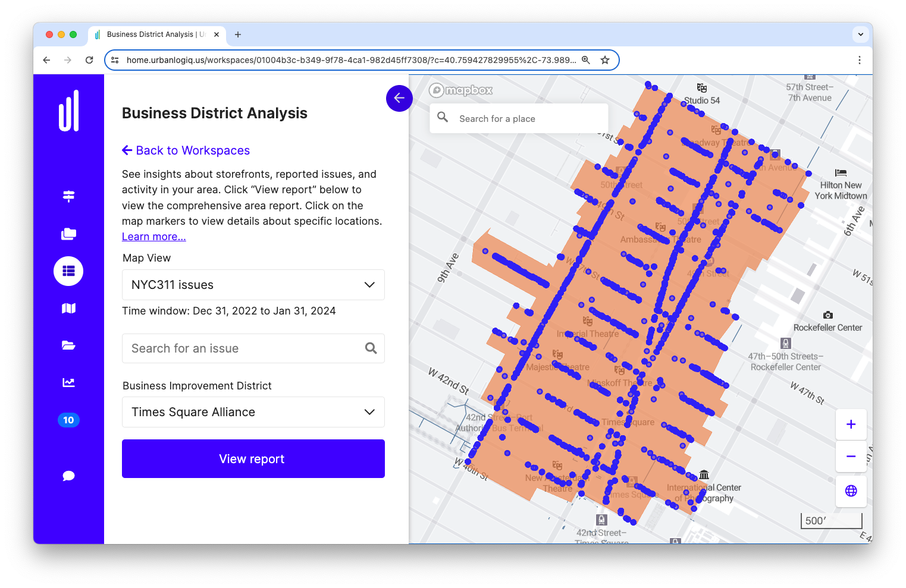The image size is (906, 588).
Task: Zoom in using the plus map control
Action: tap(851, 425)
